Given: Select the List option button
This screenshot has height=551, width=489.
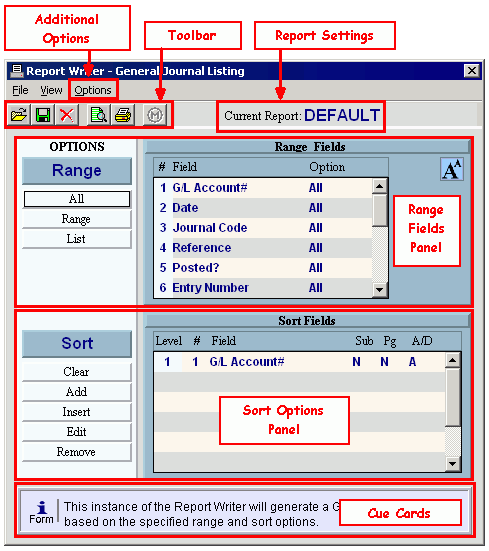Looking at the screenshot, I should (x=77, y=239).
